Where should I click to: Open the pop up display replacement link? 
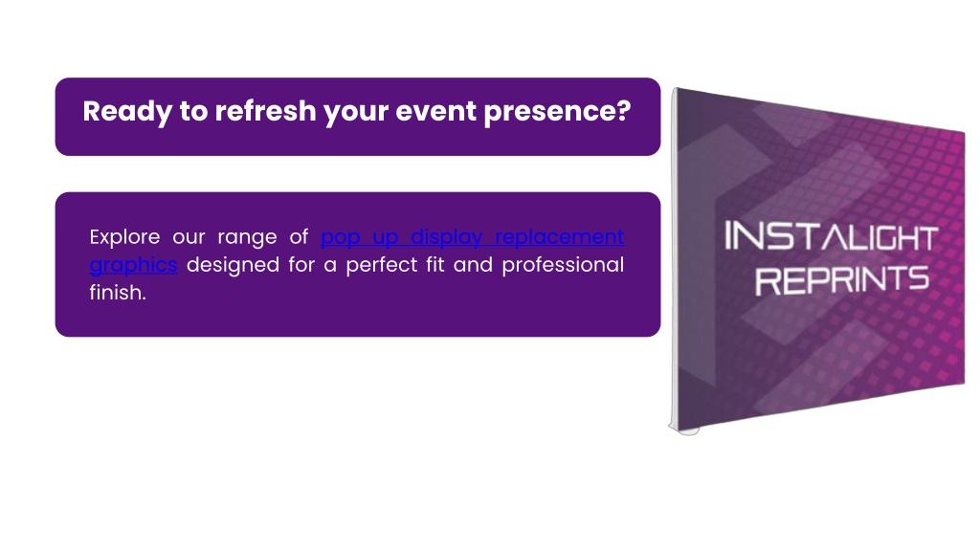(x=472, y=237)
